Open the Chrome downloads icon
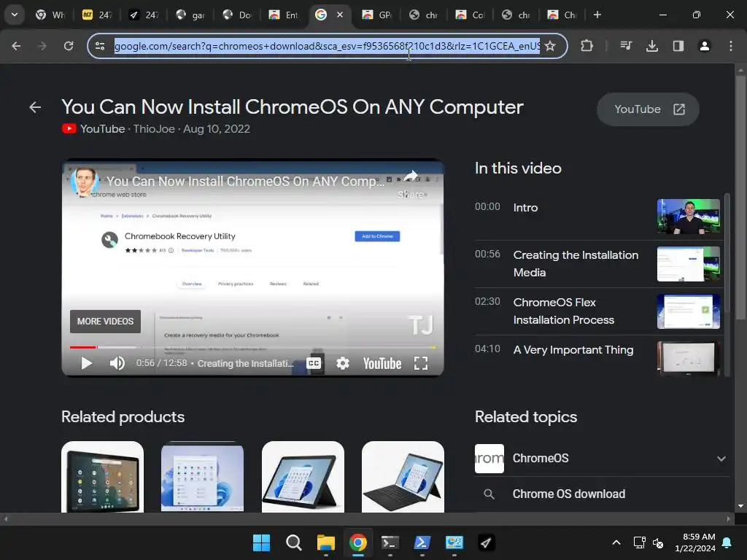The height and width of the screenshot is (560, 747). pyautogui.click(x=652, y=46)
